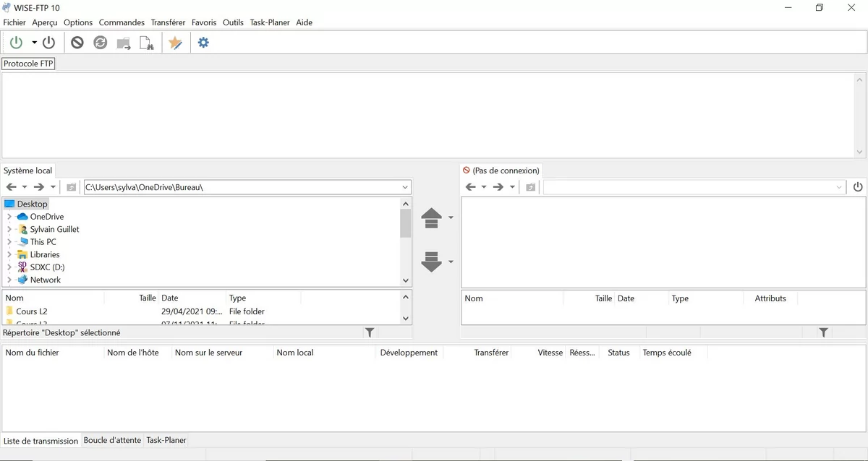Viewport: 868px width, 461px height.
Task: Open the Task-Planer menu
Action: click(x=270, y=22)
